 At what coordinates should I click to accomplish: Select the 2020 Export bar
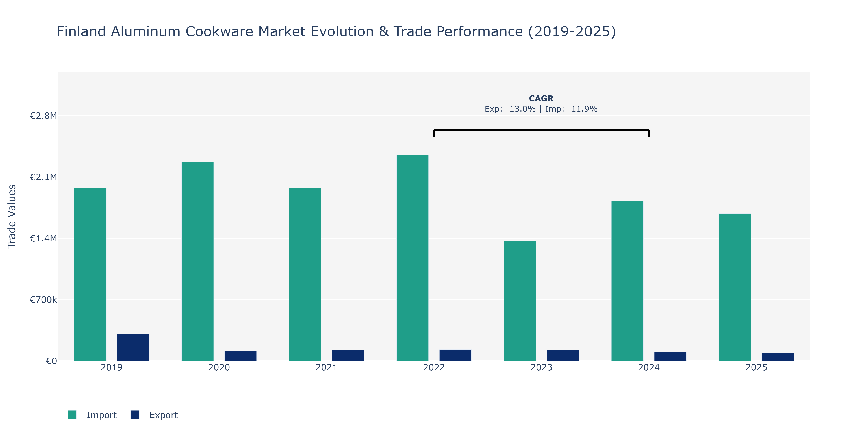pos(241,356)
